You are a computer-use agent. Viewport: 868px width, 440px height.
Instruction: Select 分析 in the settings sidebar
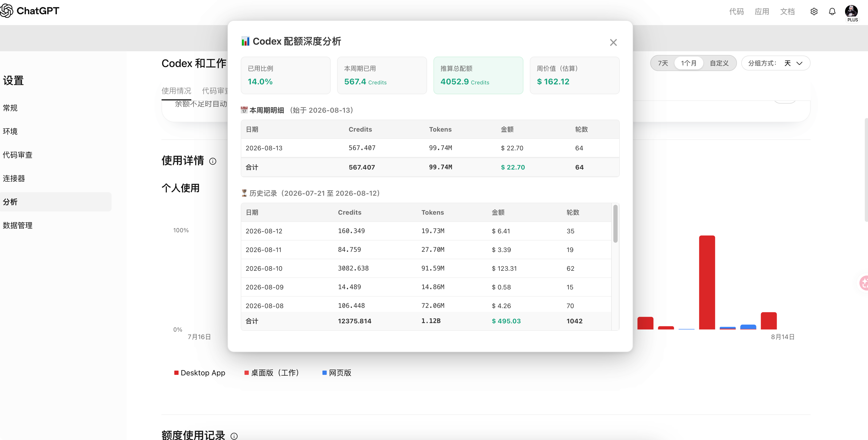pos(56,202)
